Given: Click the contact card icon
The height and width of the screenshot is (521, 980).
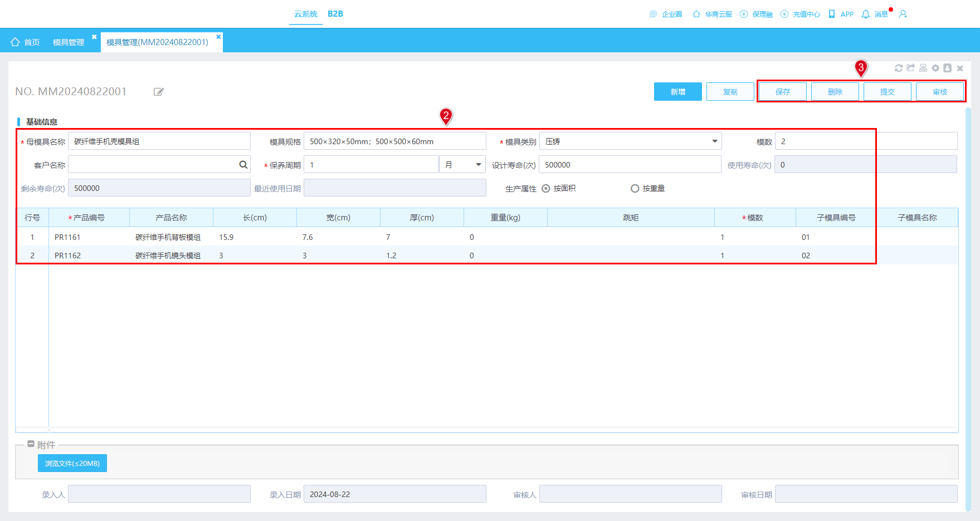Looking at the screenshot, I should [947, 68].
